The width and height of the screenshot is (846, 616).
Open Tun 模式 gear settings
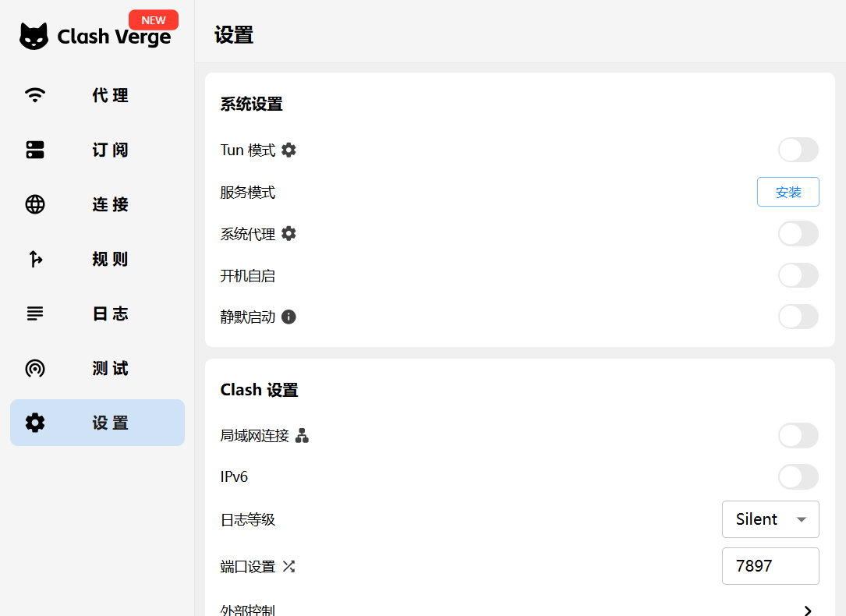pyautogui.click(x=288, y=150)
